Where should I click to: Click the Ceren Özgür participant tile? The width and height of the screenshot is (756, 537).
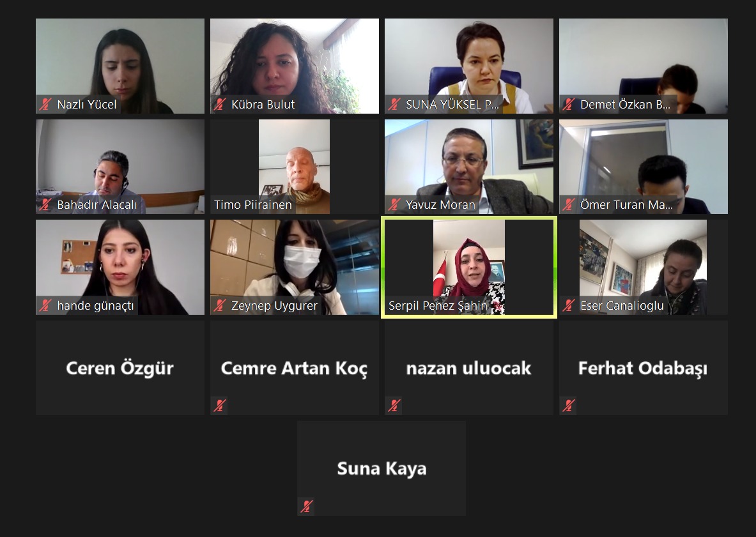(120, 368)
